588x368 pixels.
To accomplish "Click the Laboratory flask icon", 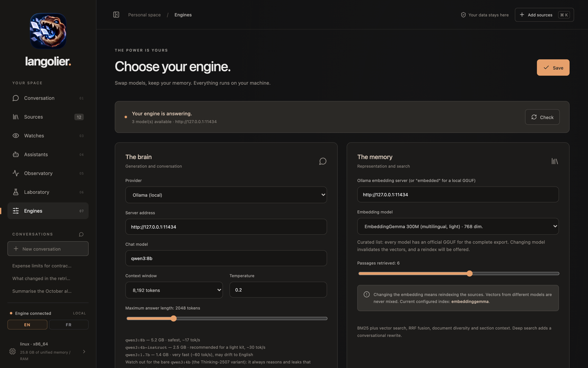I will (x=16, y=192).
